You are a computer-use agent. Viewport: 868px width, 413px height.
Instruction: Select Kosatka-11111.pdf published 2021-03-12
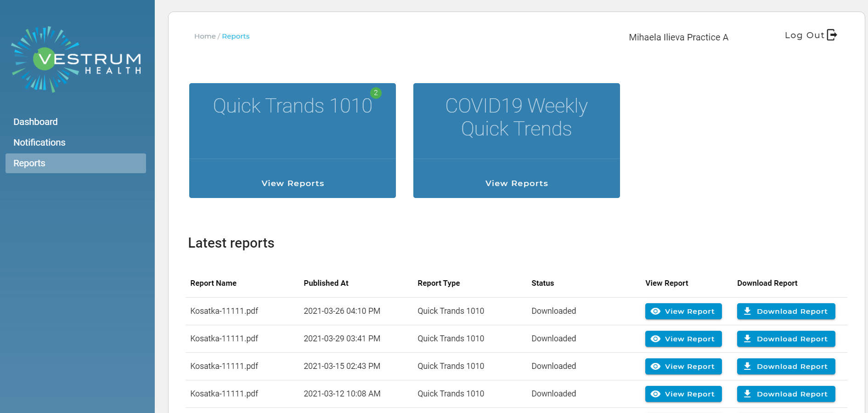(x=224, y=394)
